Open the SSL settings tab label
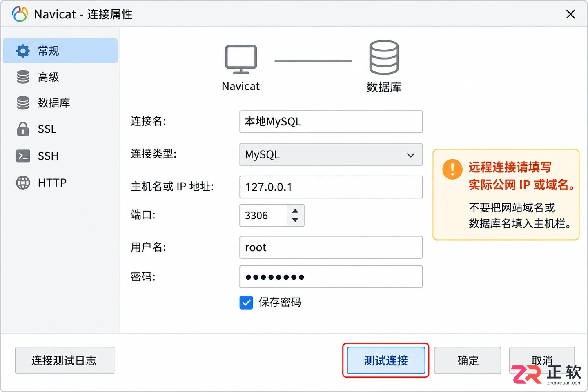The width and height of the screenshot is (588, 392). 47,129
